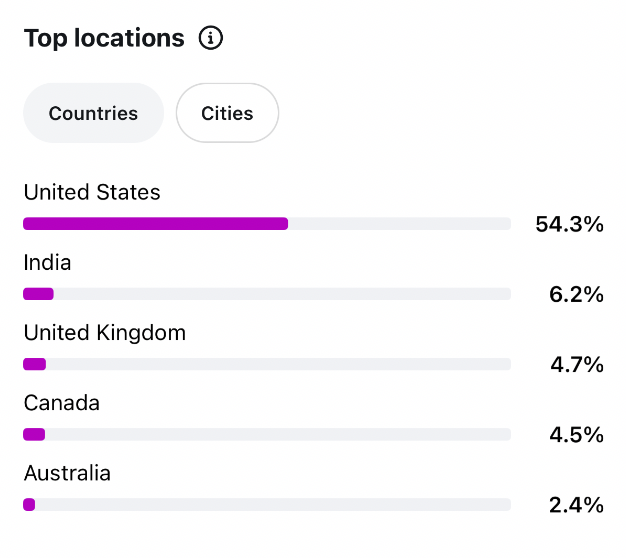Click the 54.3% value

(x=569, y=224)
